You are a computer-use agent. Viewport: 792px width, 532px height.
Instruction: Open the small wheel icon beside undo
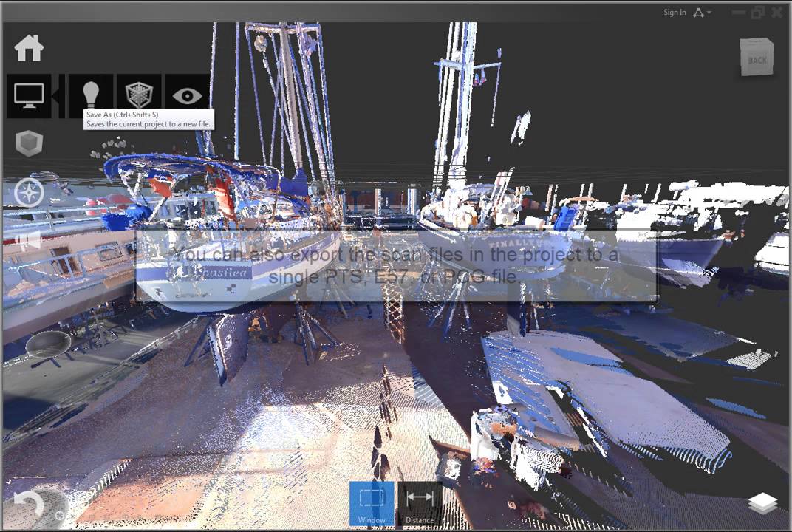pos(60,515)
